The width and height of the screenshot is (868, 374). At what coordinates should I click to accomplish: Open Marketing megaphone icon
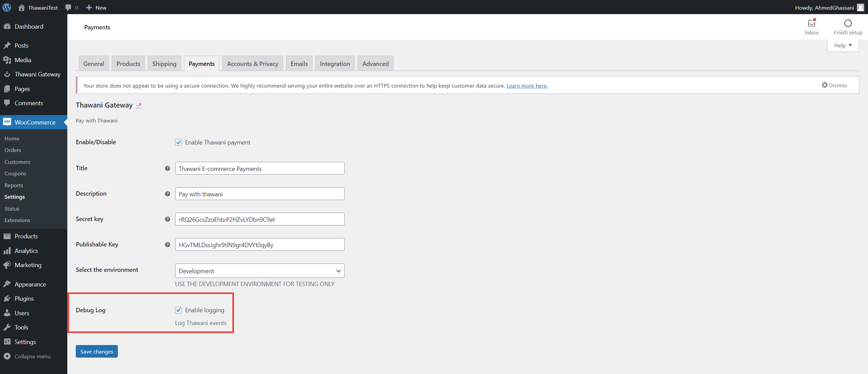[7, 265]
